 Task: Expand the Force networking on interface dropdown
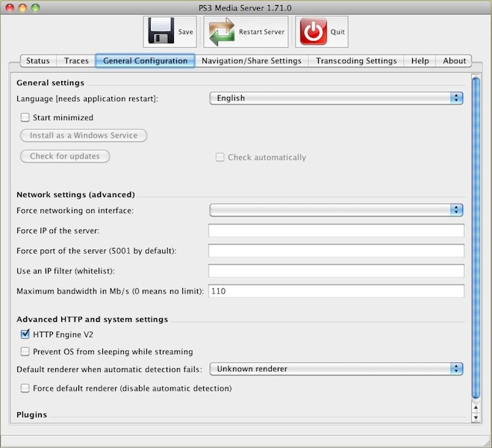click(336, 211)
